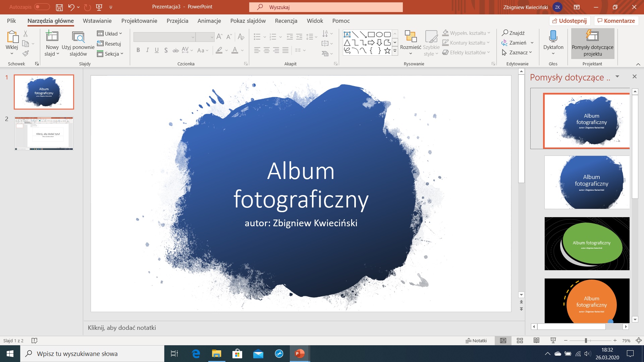Viewport: 644px width, 362px height.
Task: Fit slide to current window icon
Action: tap(639, 341)
